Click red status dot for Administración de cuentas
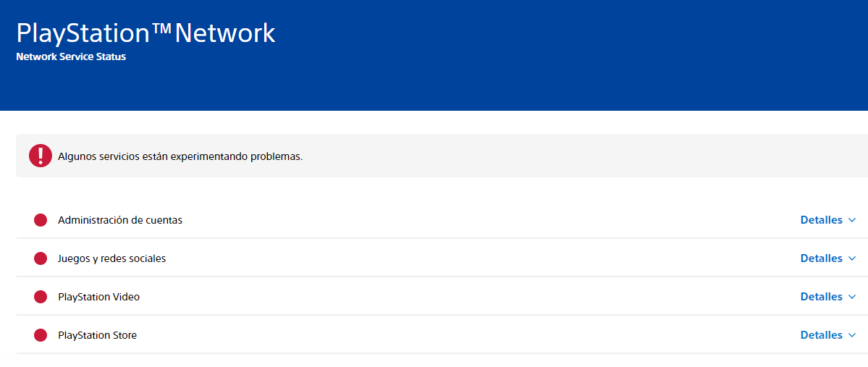Viewport: 868px width, 367px height. [x=41, y=220]
